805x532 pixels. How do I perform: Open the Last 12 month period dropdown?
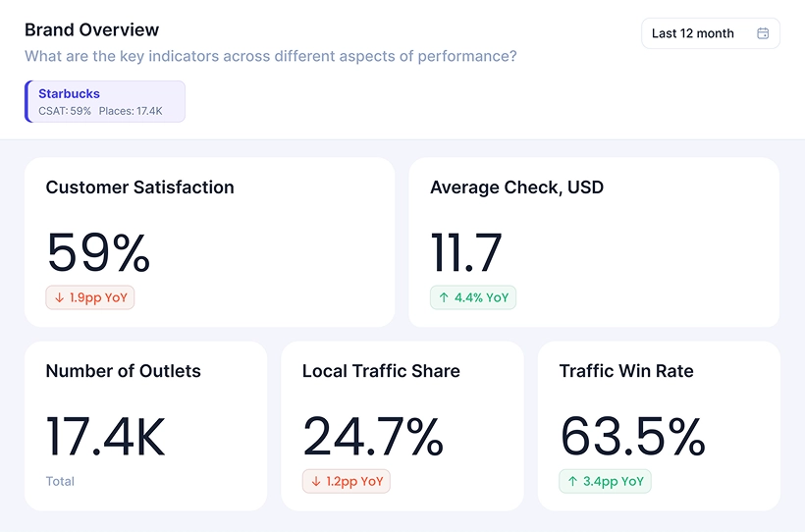710,33
